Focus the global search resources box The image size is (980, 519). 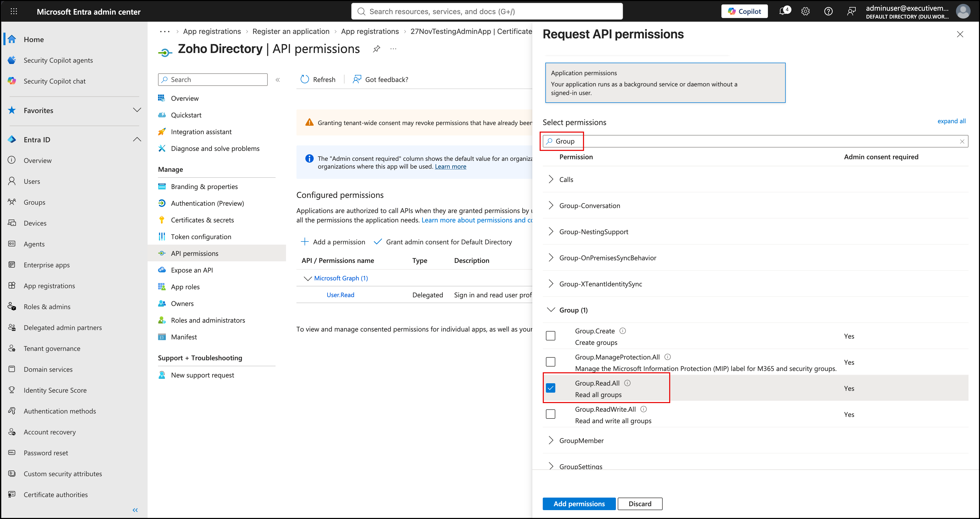(487, 11)
